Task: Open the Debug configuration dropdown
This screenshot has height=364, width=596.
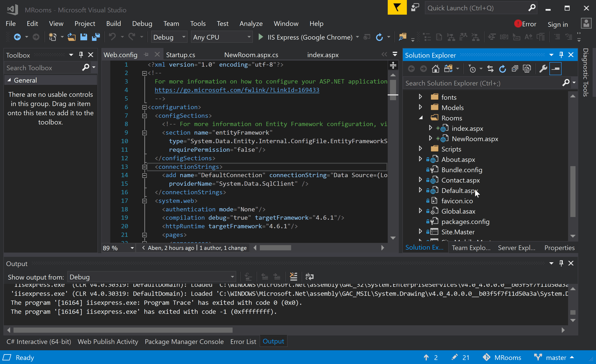Action: 169,37
